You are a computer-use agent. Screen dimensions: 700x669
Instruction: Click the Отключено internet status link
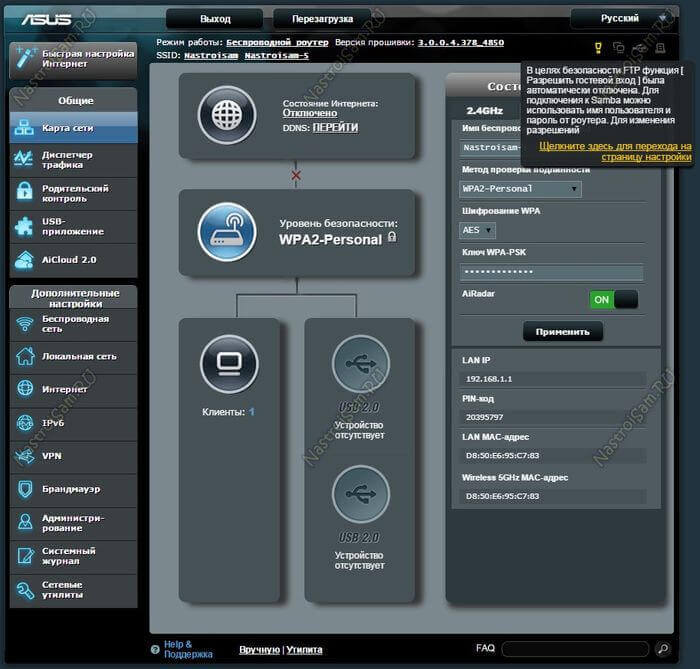point(309,113)
